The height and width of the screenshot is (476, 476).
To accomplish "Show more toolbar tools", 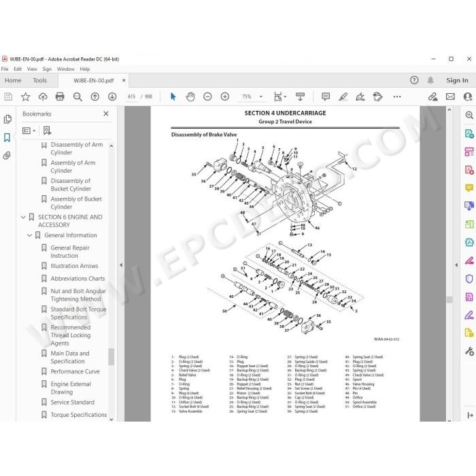I will [397, 97].
